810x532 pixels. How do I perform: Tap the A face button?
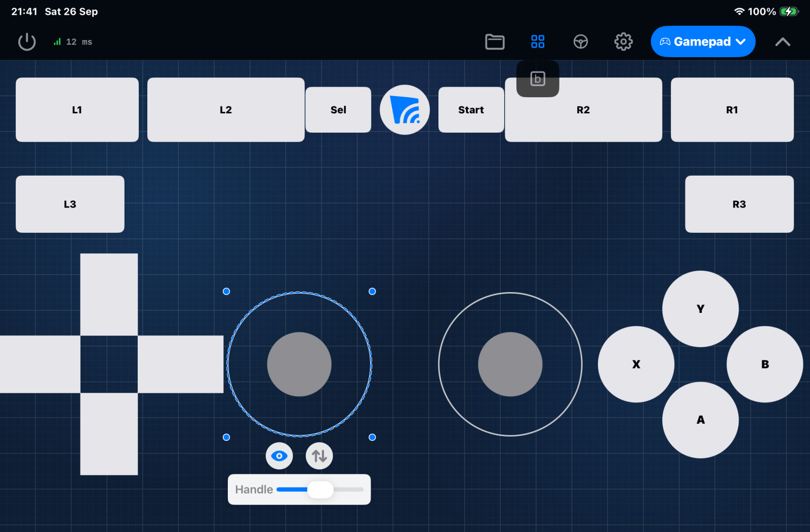coord(700,420)
